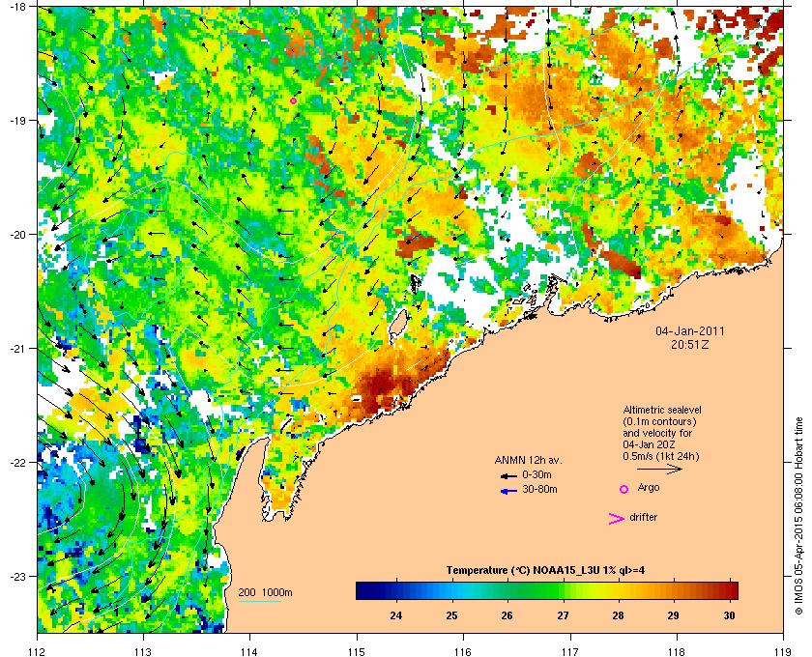The height and width of the screenshot is (657, 812).
Task: Click the 30-80m depth legend label
Action: click(539, 489)
